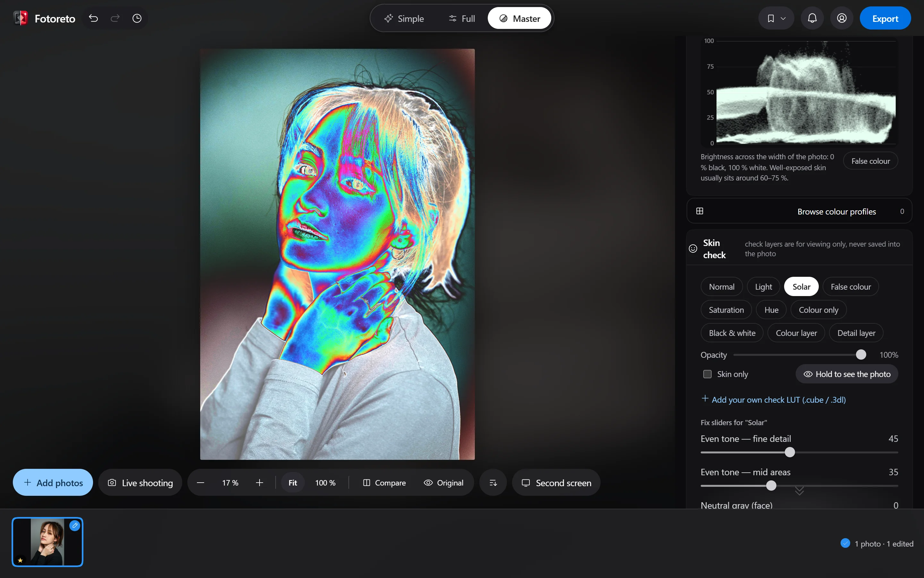Click Hold to see the photo
The height and width of the screenshot is (578, 924).
(x=846, y=374)
